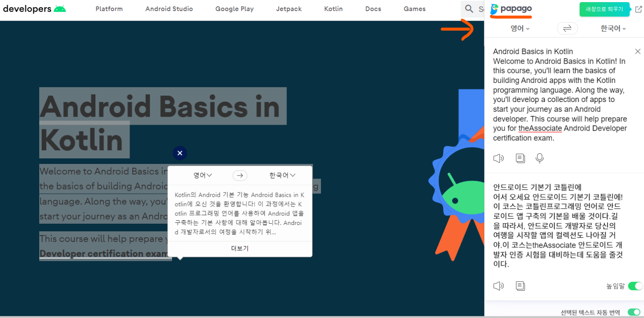Open the Android Studio nav item
The height and width of the screenshot is (318, 644).
pyautogui.click(x=169, y=9)
